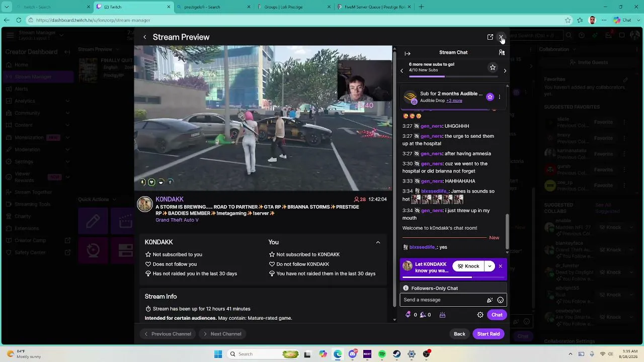Open the +3 more drops link
Viewport: 644px width, 362px height.
click(454, 101)
